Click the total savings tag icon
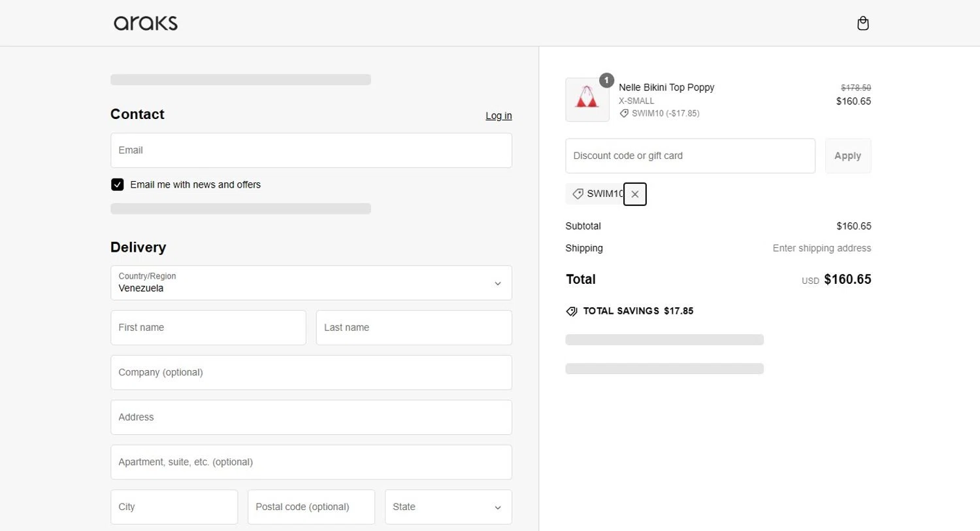The image size is (980, 531). 572,311
